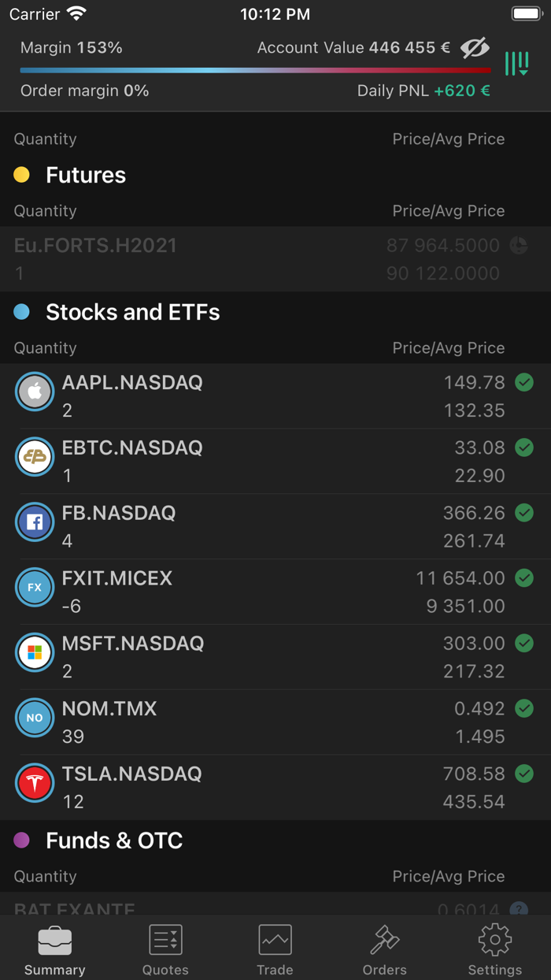Expand the Funds & OTC section
551x980 pixels.
pyautogui.click(x=115, y=841)
